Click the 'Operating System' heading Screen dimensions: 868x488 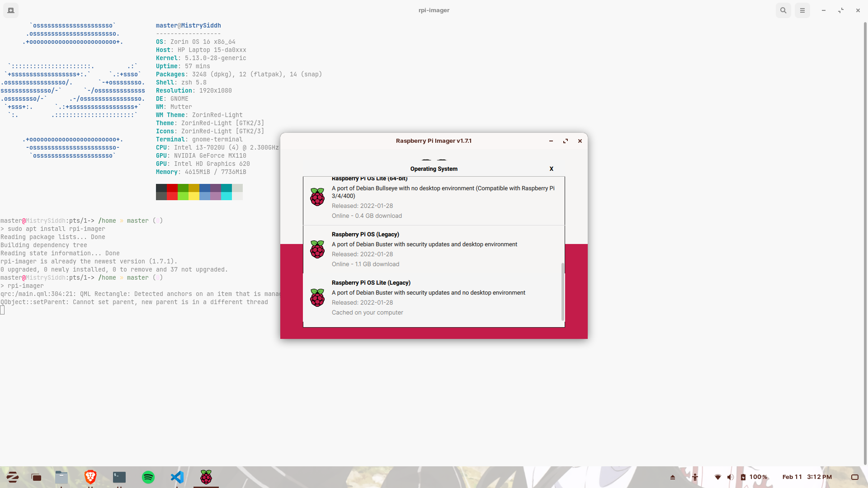[x=434, y=169]
